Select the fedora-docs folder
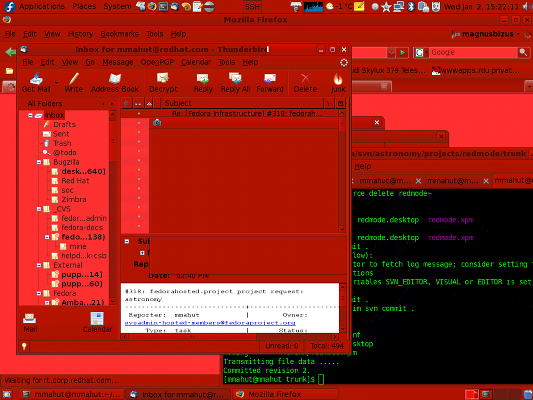This screenshot has width=533, height=400. click(82, 228)
